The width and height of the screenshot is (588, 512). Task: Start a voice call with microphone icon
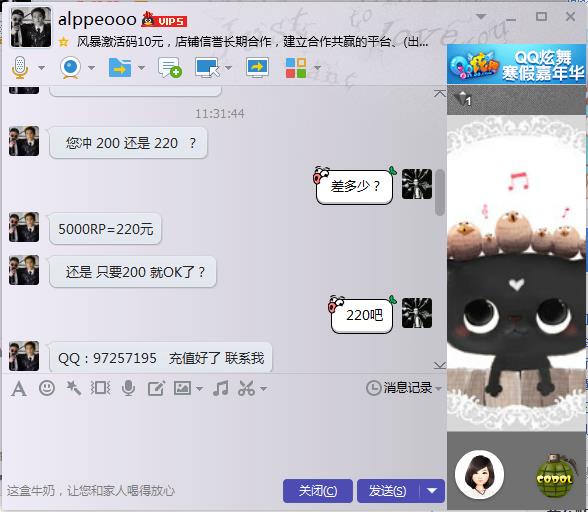pos(20,68)
